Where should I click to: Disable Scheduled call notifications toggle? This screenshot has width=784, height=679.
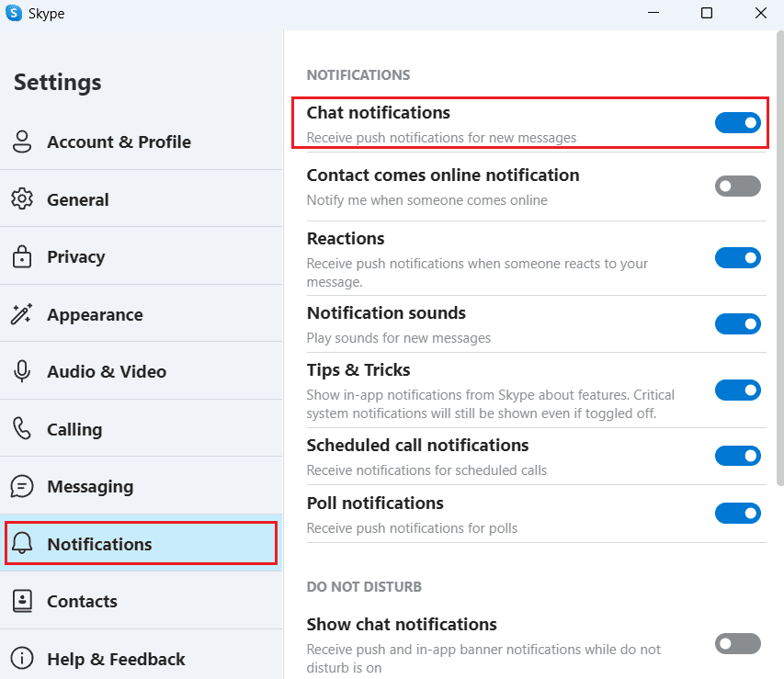pos(737,456)
